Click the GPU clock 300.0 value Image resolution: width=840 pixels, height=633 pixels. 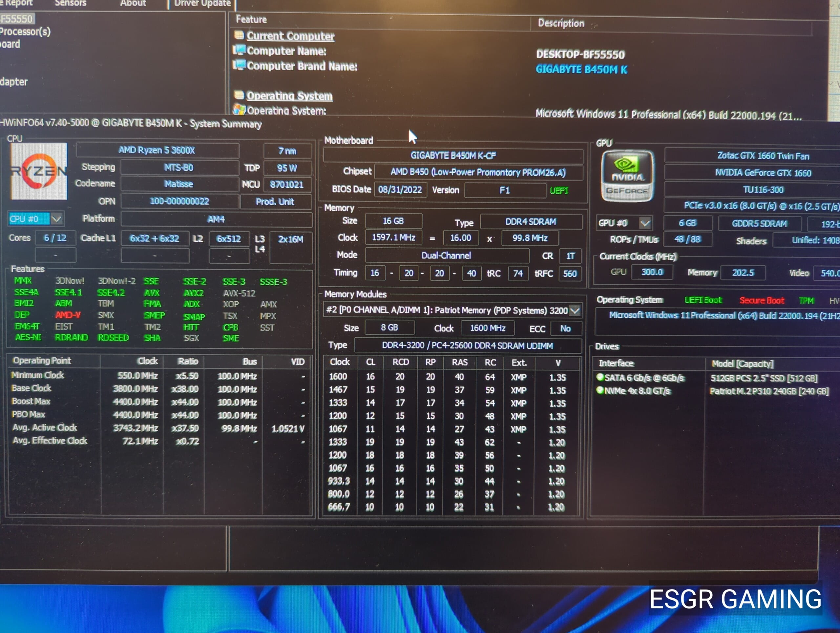click(x=652, y=272)
